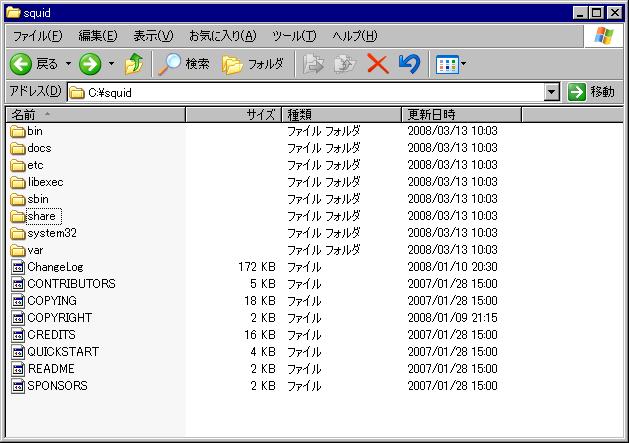Select the sbin folder icon
Viewport: 629px width, 443px height.
point(18,199)
